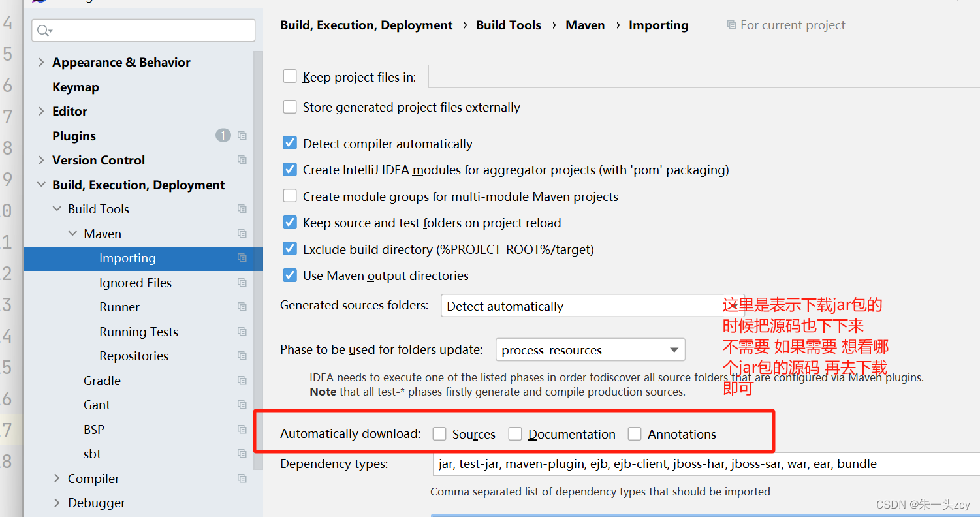Click the project-level icon beside Runner
Screen dimensions: 980x517
point(242,307)
